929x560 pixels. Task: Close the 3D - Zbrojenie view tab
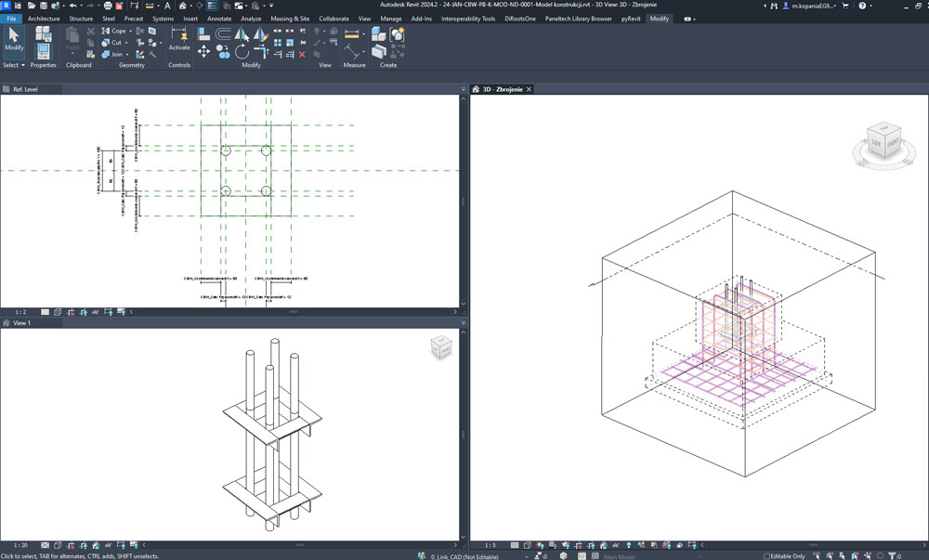click(530, 89)
